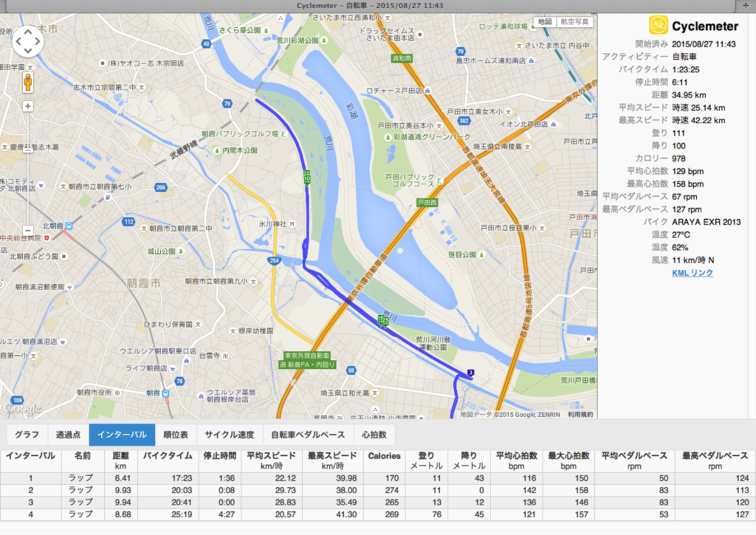Click the バイクタイム column header
Image resolution: width=756 pixels, height=535 pixels.
[x=168, y=461]
